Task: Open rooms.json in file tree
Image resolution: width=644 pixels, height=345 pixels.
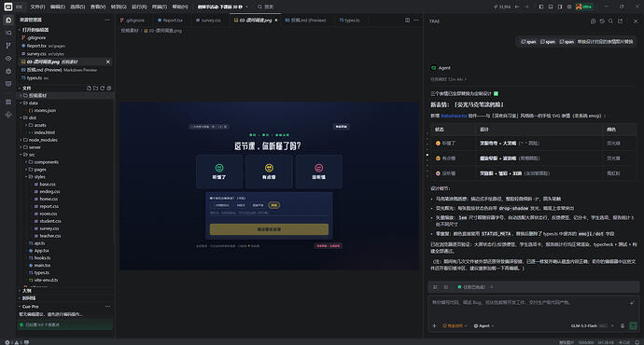Action: [42, 110]
